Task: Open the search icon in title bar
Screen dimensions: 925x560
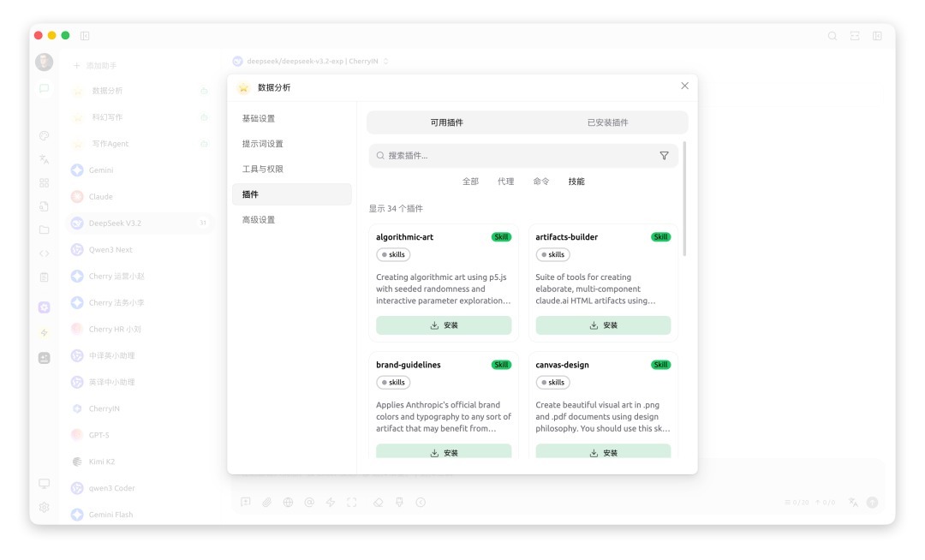Action: point(832,36)
